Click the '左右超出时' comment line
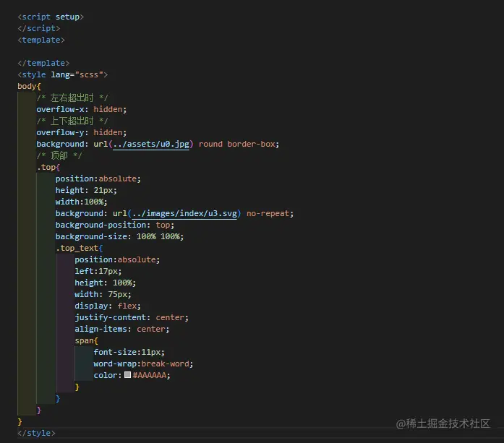504x443 pixels. click(72, 98)
